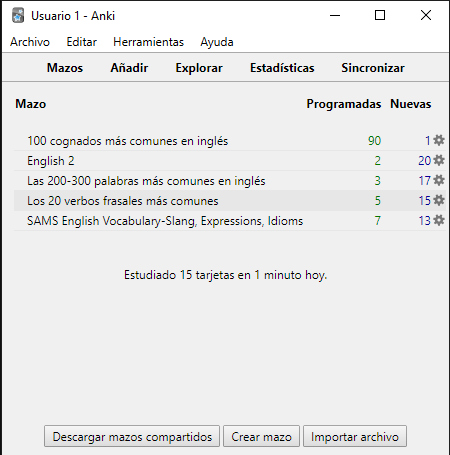Image resolution: width=450 pixels, height=455 pixels.
Task: Open SAMS English Vocabulary-Slang deck
Action: (x=165, y=221)
